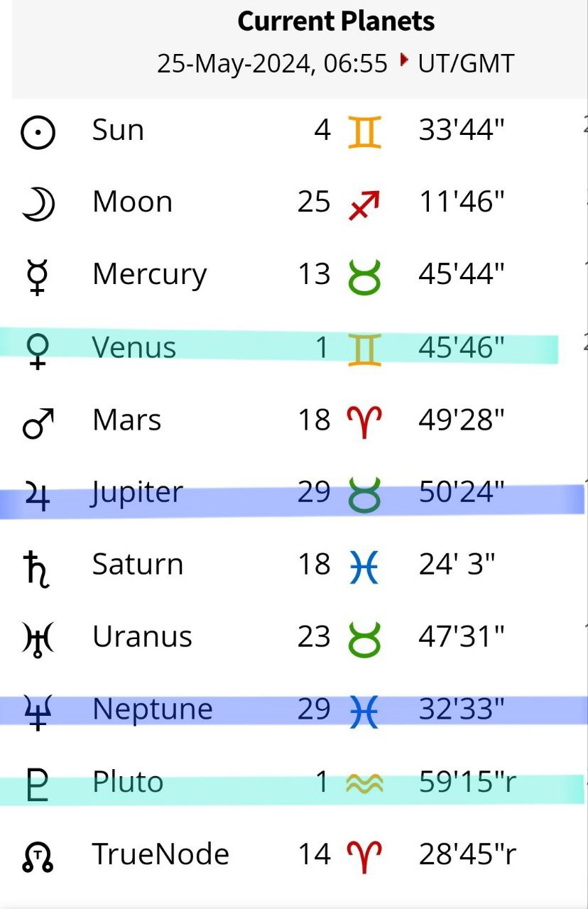
Task: Click the Venus planet symbol
Action: click(38, 350)
